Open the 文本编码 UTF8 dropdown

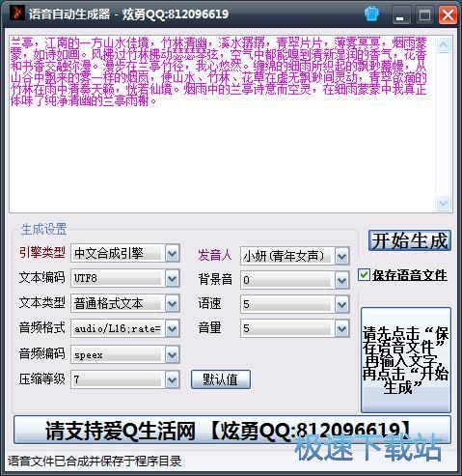click(173, 278)
